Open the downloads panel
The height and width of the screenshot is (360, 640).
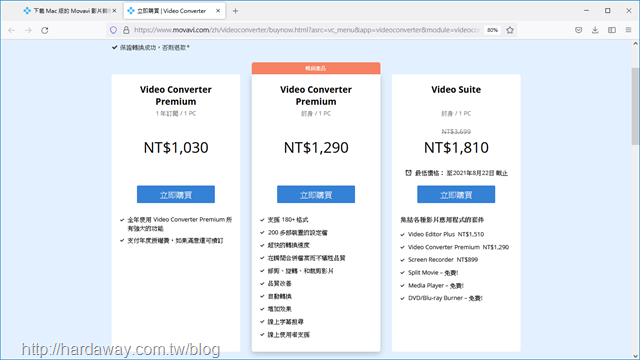(x=595, y=30)
